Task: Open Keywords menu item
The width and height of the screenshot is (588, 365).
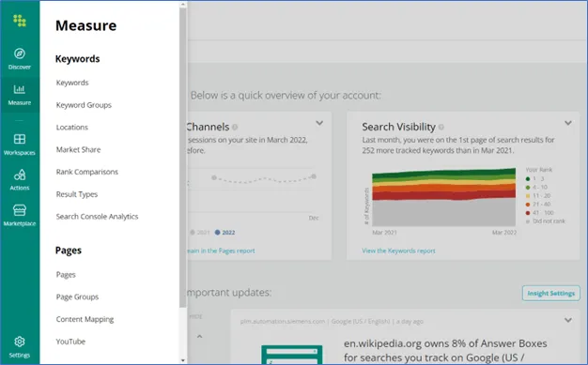Action: (x=72, y=83)
